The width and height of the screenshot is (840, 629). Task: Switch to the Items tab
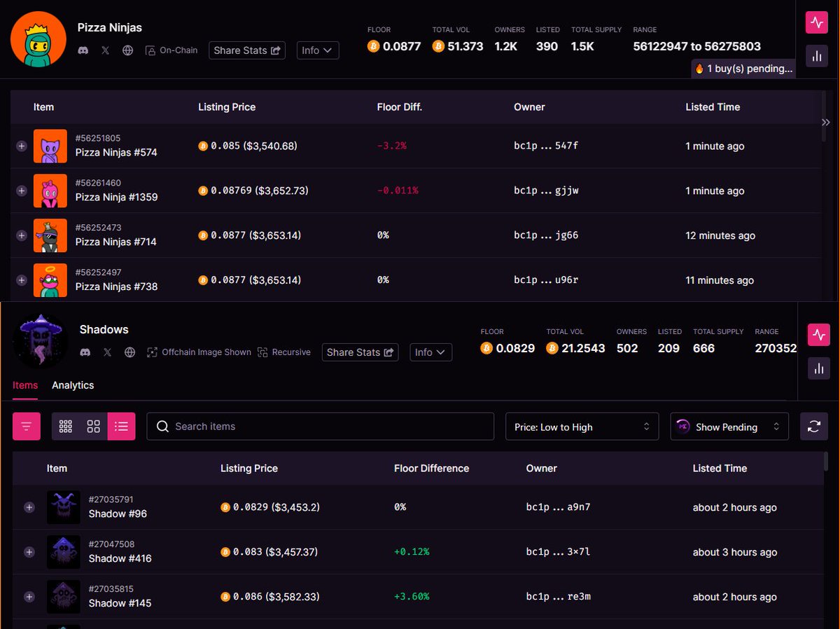coord(25,385)
